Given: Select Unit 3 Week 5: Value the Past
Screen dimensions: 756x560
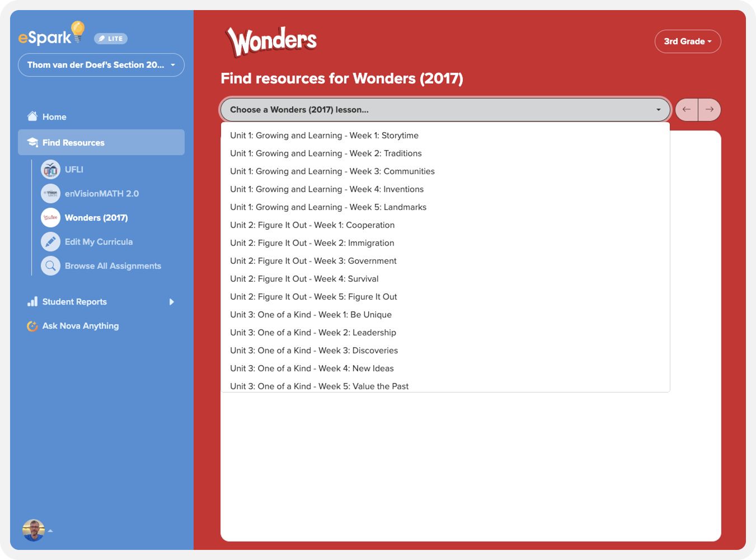Looking at the screenshot, I should [445, 385].
